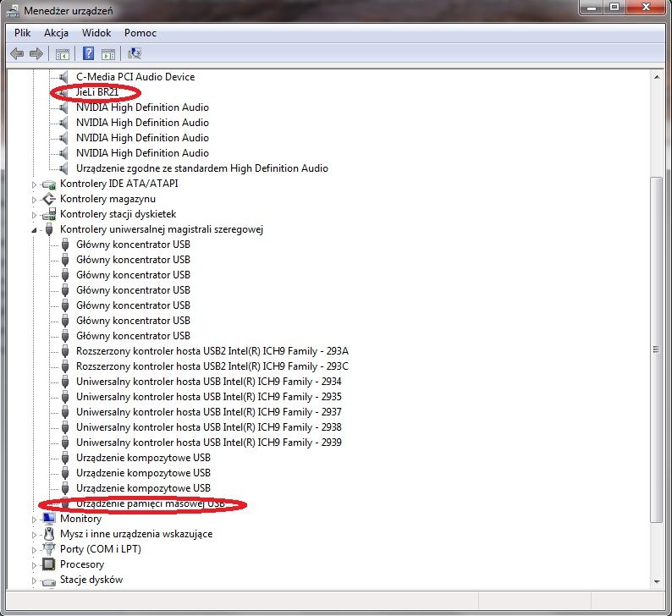Select Kontrolery uniwersalnej magistrali szeregowej label
Screen dimensions: 672x616
(x=162, y=229)
